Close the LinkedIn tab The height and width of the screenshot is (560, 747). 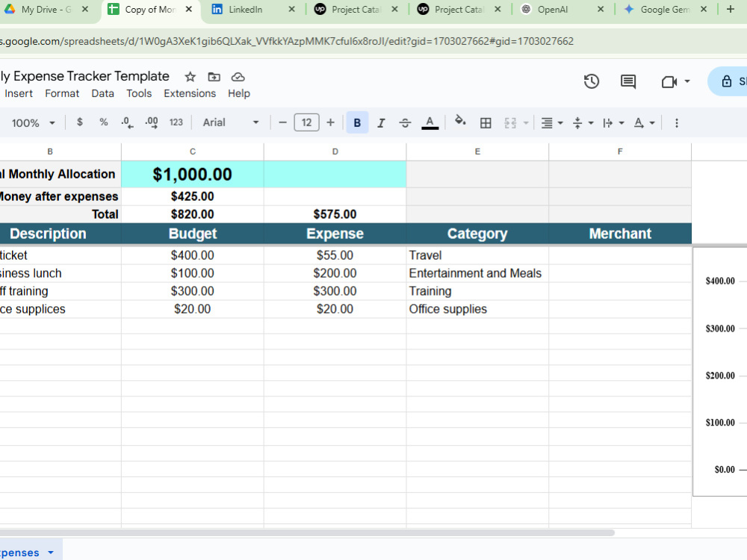coord(291,10)
